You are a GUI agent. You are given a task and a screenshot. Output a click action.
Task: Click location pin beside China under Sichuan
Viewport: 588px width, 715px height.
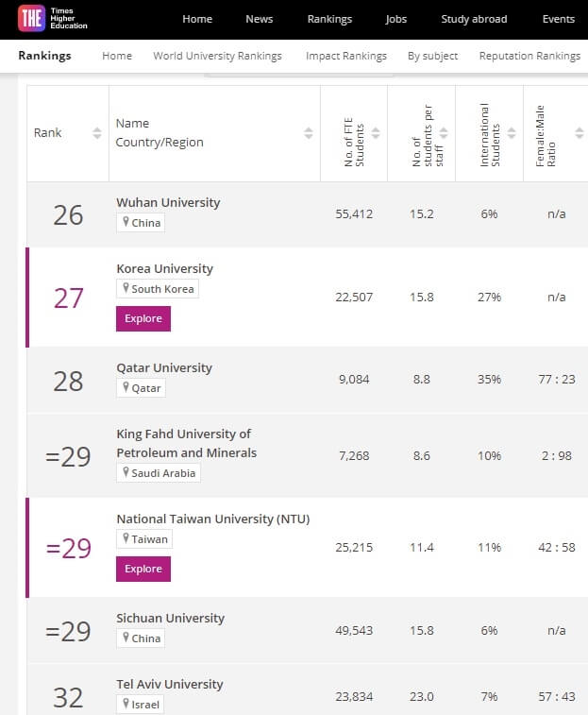tap(126, 638)
